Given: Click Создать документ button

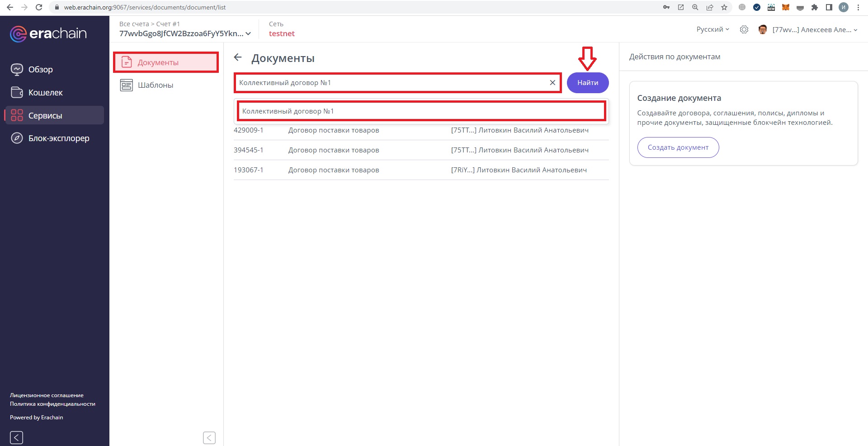Looking at the screenshot, I should tap(678, 147).
